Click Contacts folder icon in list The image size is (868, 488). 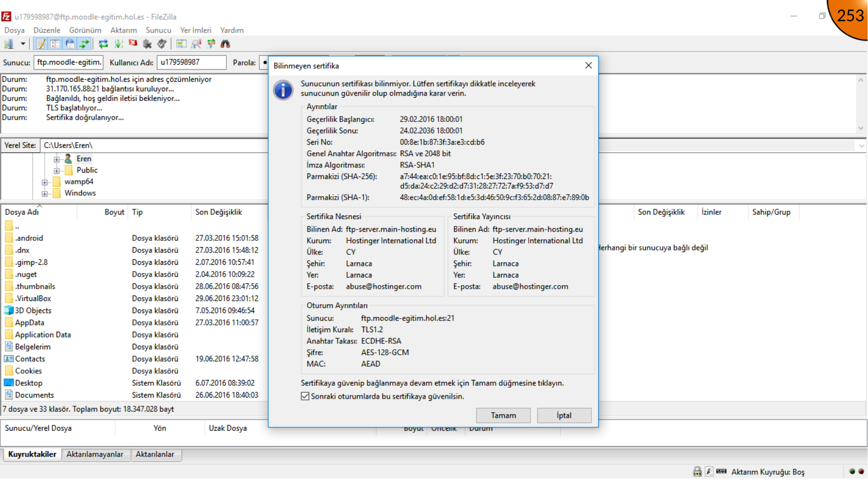click(9, 359)
